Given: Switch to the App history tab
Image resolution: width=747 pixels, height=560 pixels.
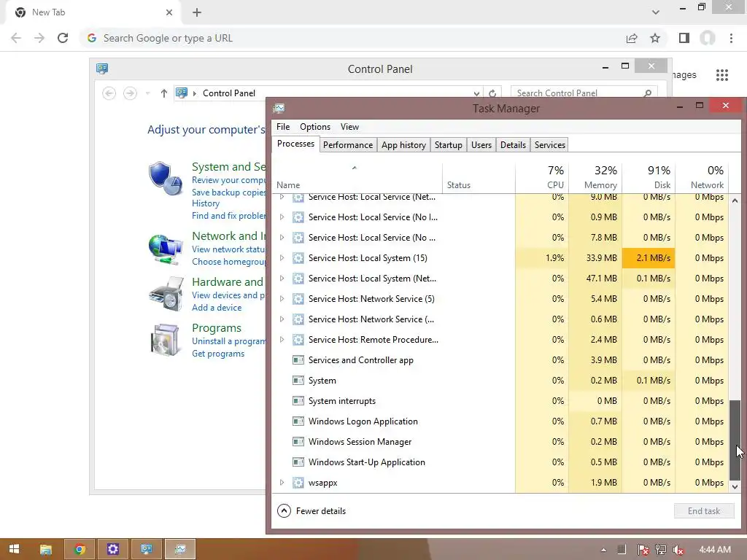Looking at the screenshot, I should click(x=403, y=145).
